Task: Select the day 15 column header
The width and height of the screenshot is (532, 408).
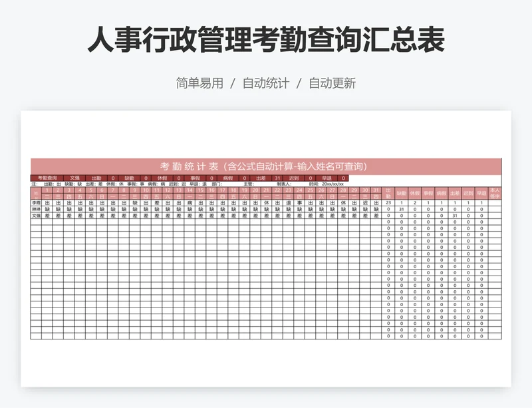Action: (201, 190)
